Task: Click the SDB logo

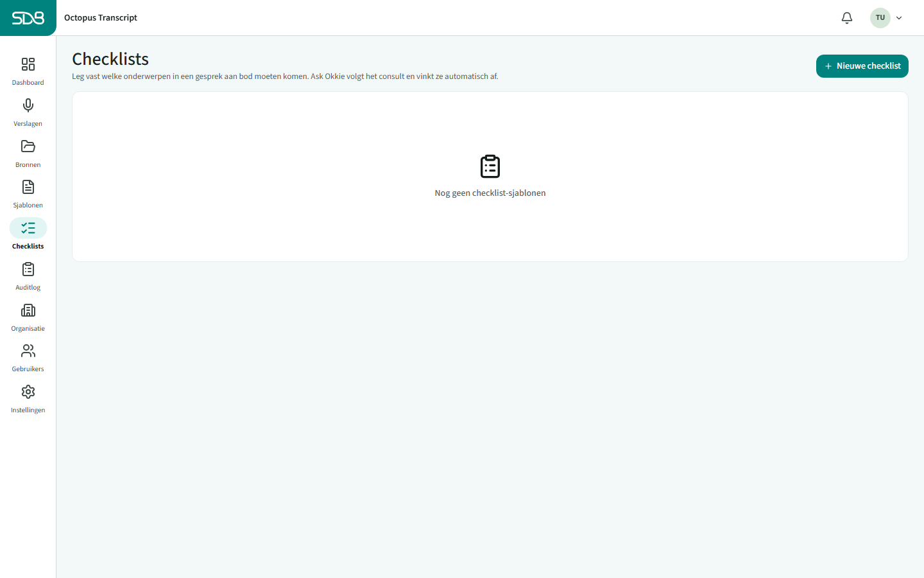Action: point(28,18)
